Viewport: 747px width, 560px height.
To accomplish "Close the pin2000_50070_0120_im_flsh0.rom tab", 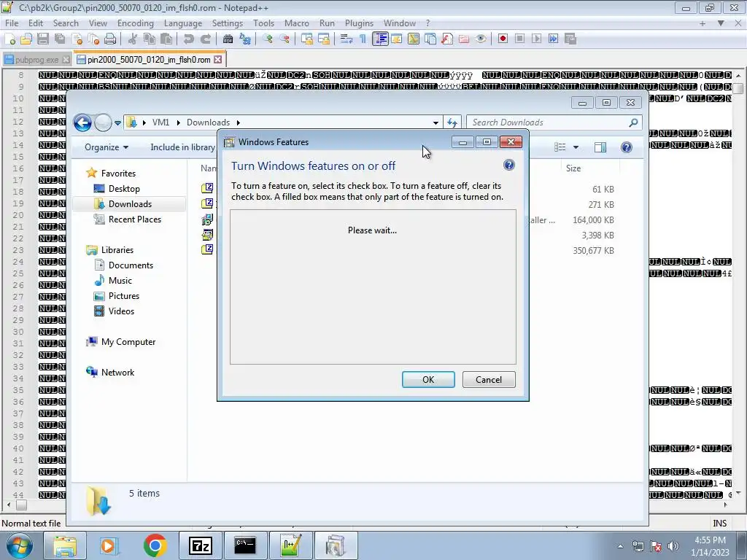I will point(217,60).
